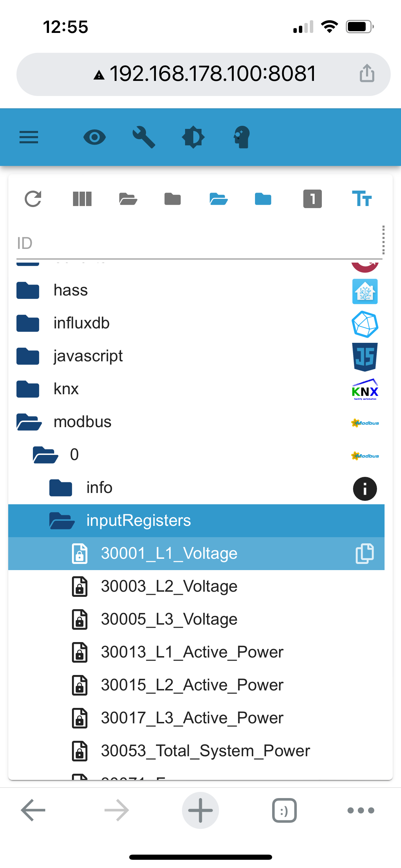Expand the javascript folder
401x868 pixels.
pyautogui.click(x=28, y=356)
